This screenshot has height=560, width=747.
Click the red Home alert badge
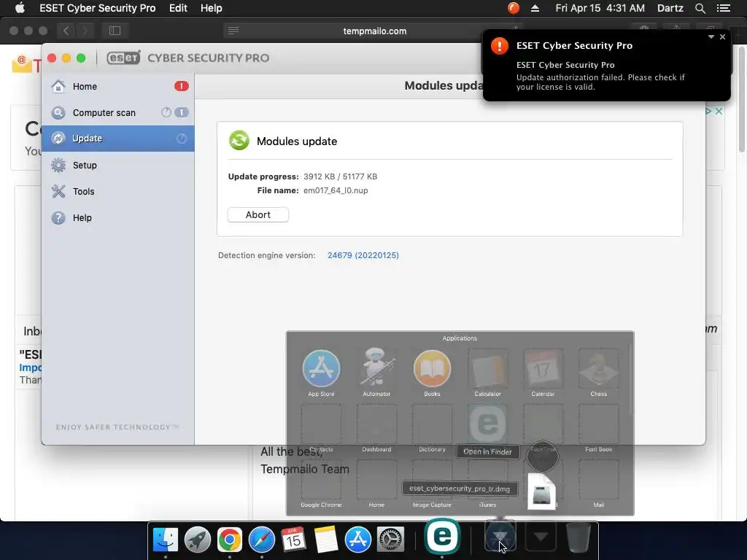click(x=181, y=86)
